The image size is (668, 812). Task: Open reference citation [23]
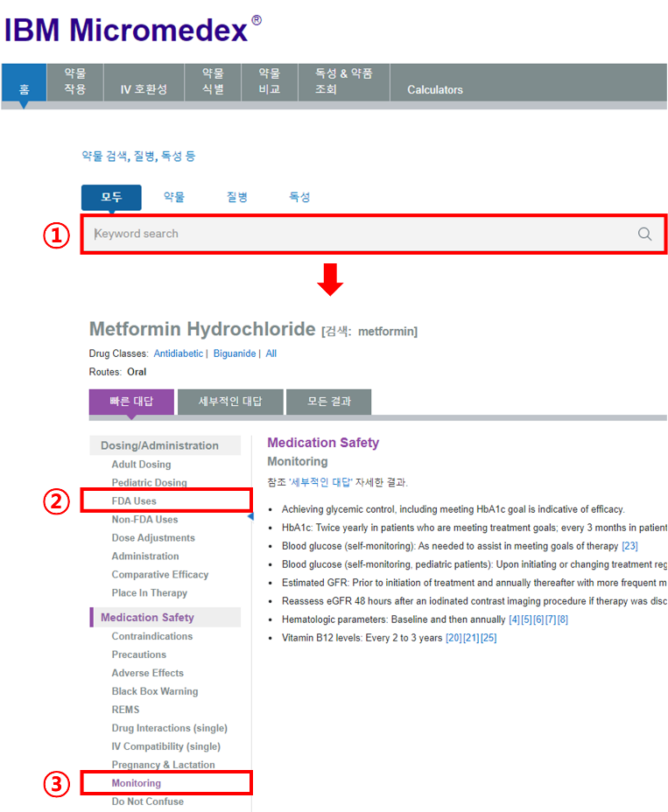[629, 546]
